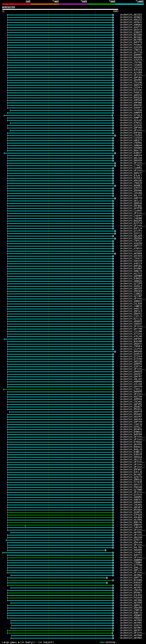Select hit label UniRef100_Q9P769

[x=131, y=422]
